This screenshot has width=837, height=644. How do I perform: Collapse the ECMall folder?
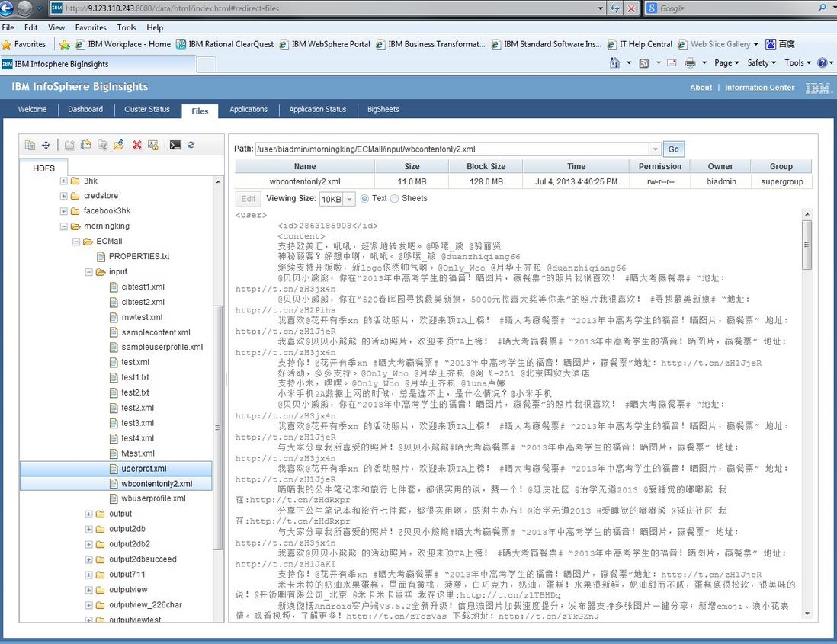[75, 241]
